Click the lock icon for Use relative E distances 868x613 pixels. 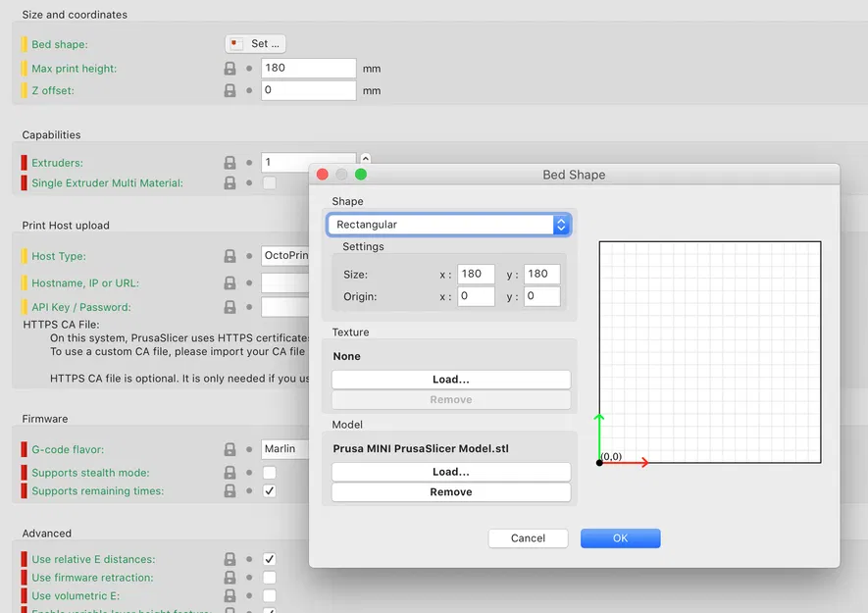coord(230,559)
